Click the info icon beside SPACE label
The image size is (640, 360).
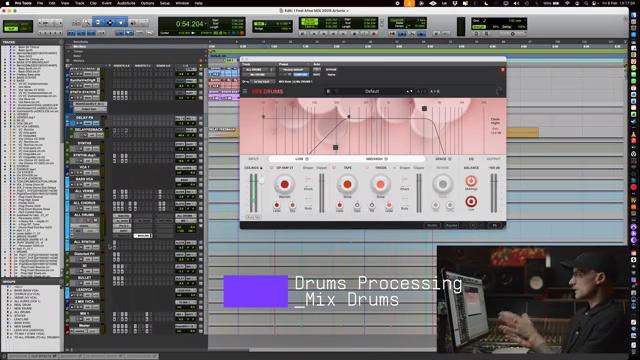pyautogui.click(x=450, y=159)
